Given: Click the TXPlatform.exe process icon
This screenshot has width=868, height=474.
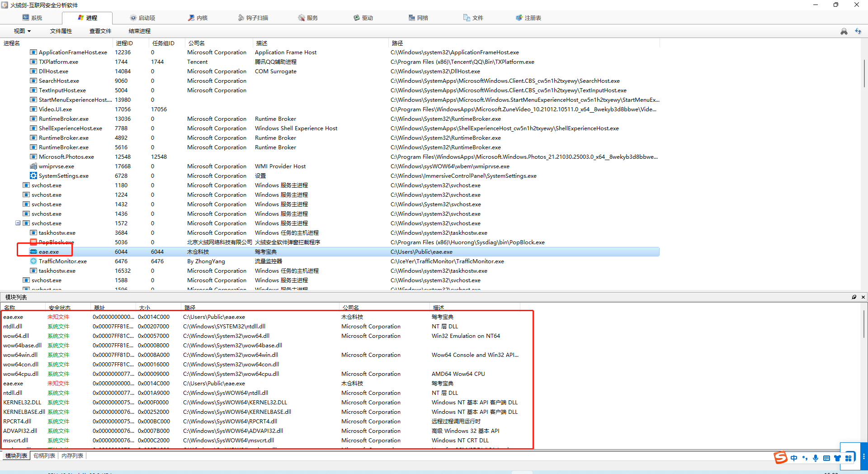Looking at the screenshot, I should coord(33,62).
